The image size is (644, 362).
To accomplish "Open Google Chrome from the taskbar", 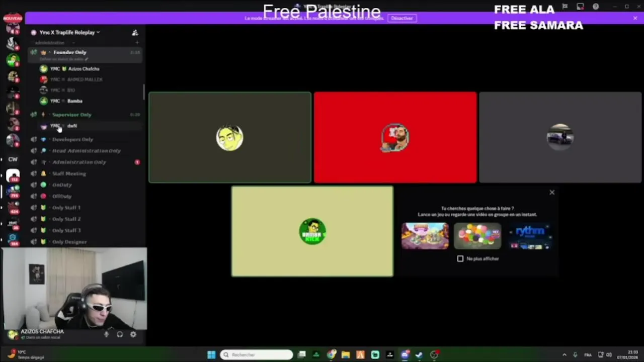I will point(331,355).
